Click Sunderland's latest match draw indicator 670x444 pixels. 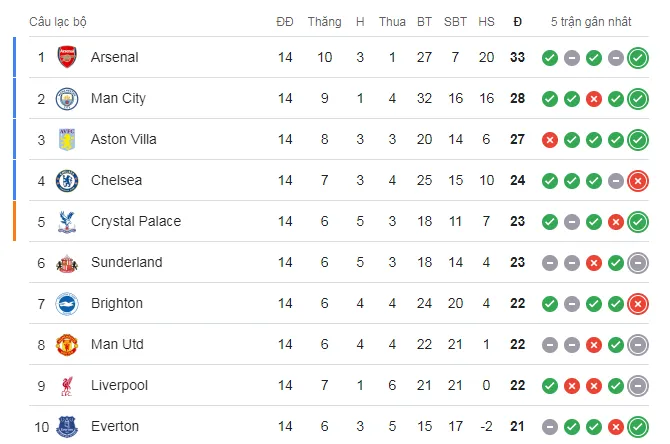(x=638, y=263)
